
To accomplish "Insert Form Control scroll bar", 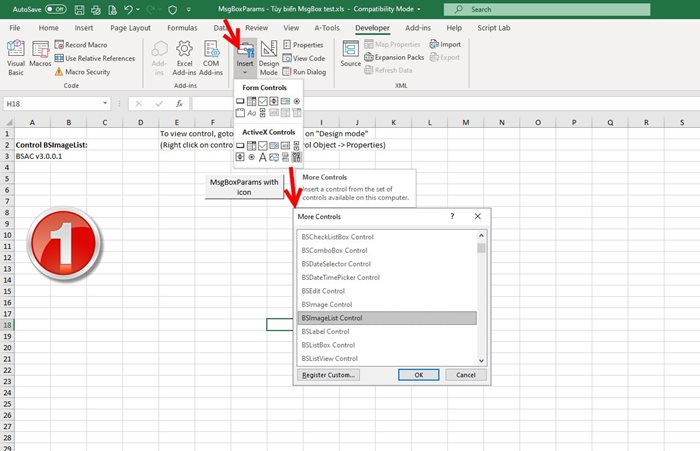I will tap(262, 113).
